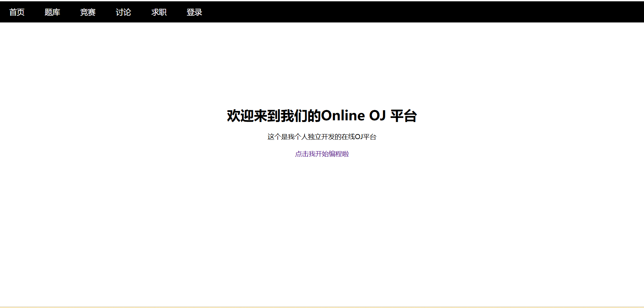This screenshot has height=308, width=644.
Task: Click the 登录 nav item
Action: click(195, 12)
